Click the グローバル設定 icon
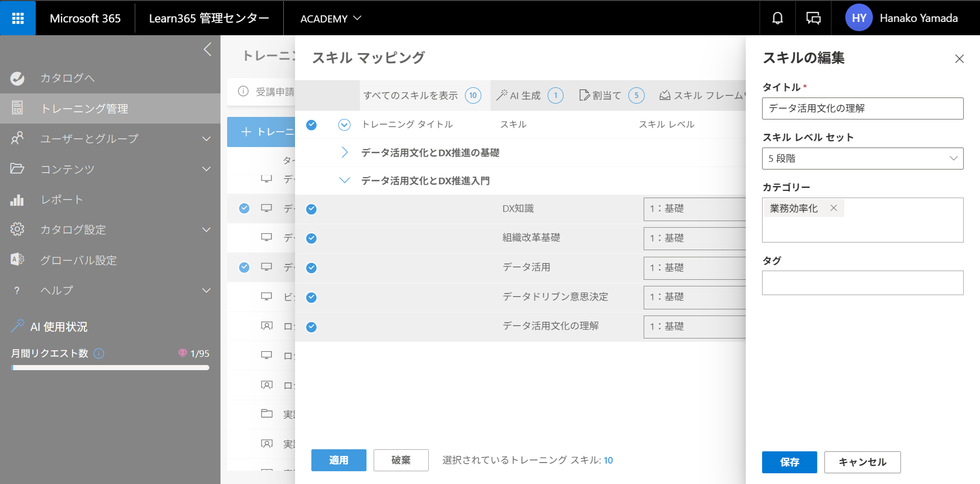980x484 pixels. pyautogui.click(x=17, y=259)
